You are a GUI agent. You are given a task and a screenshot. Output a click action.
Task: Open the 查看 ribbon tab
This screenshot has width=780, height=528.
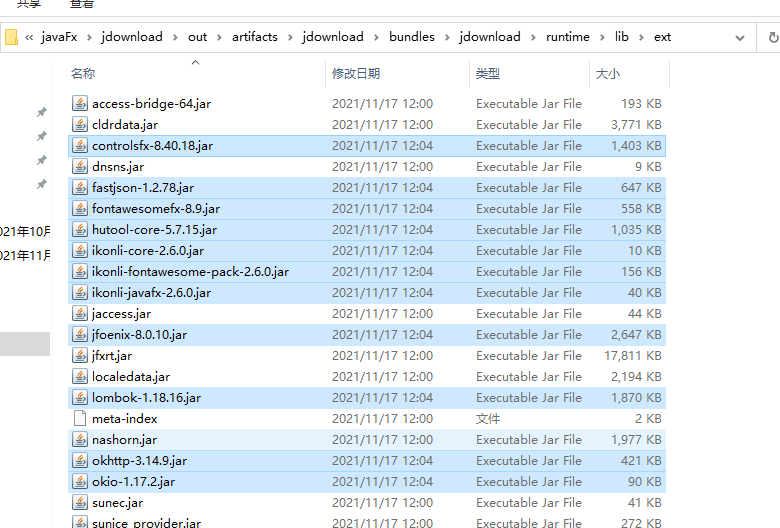(82, 4)
